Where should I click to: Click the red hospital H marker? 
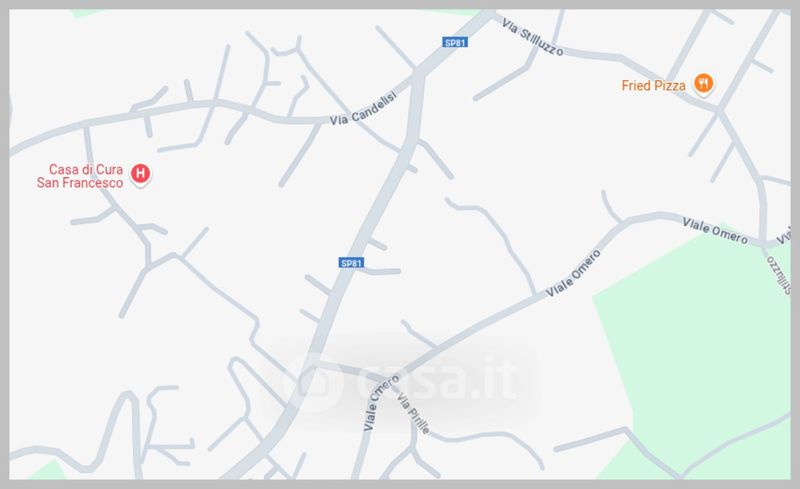coord(140,174)
